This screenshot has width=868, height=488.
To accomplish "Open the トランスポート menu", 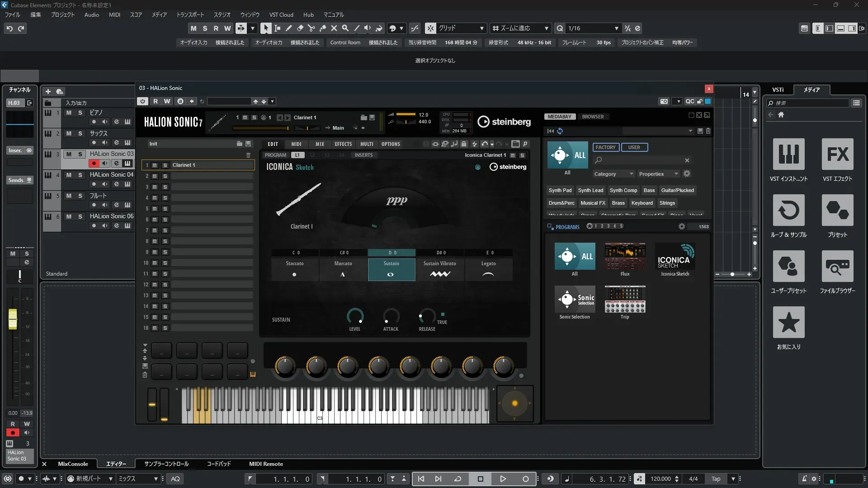I will click(x=190, y=14).
